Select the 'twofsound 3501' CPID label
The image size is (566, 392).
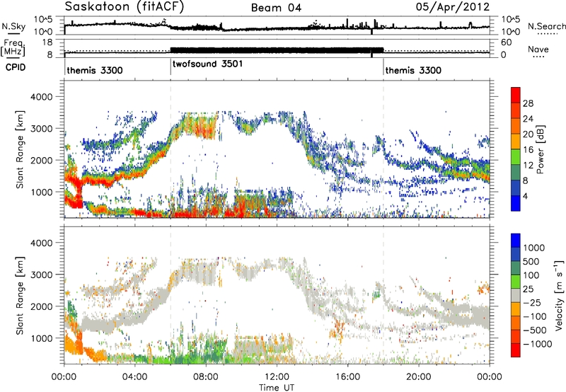click(x=207, y=64)
